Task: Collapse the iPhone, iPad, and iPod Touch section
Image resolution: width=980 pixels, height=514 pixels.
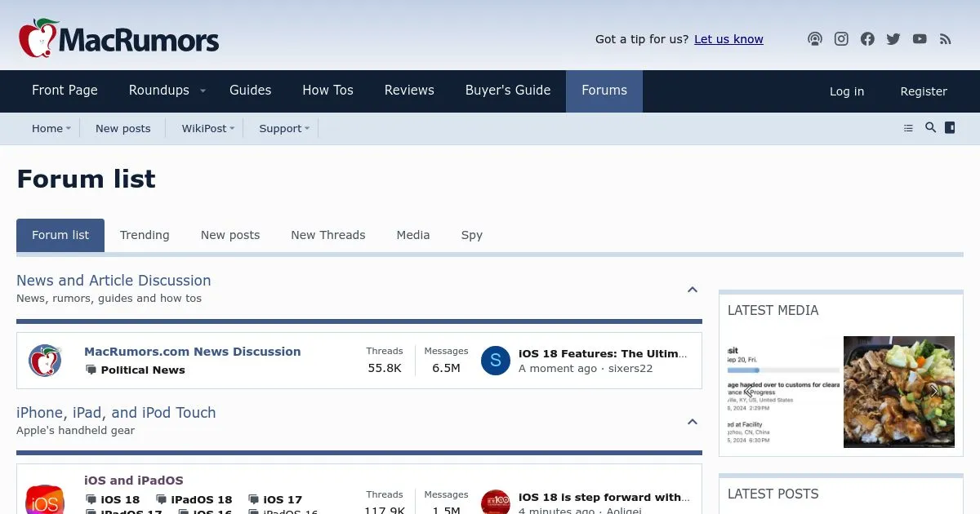Action: (x=693, y=422)
